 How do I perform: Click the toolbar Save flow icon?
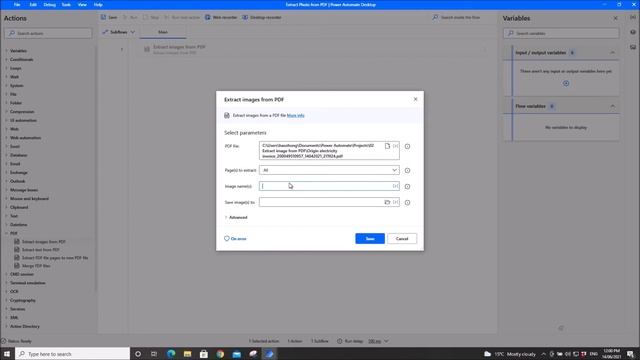[109, 18]
